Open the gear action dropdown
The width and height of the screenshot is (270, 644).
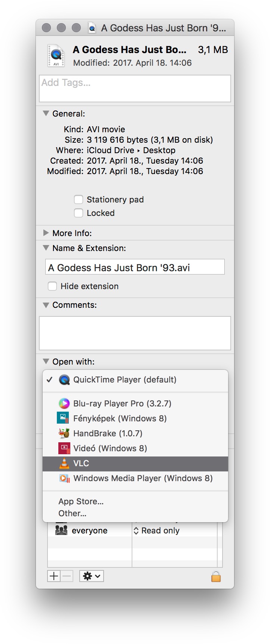(92, 576)
